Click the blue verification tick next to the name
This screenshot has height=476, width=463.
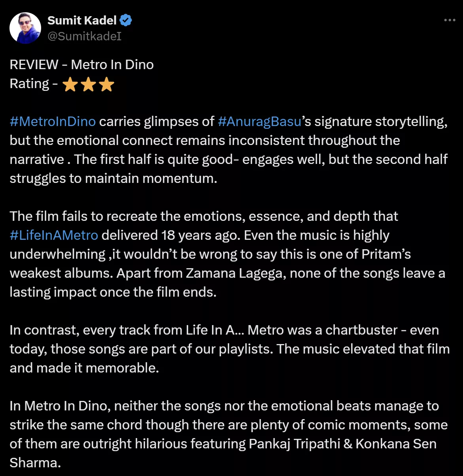(x=125, y=20)
